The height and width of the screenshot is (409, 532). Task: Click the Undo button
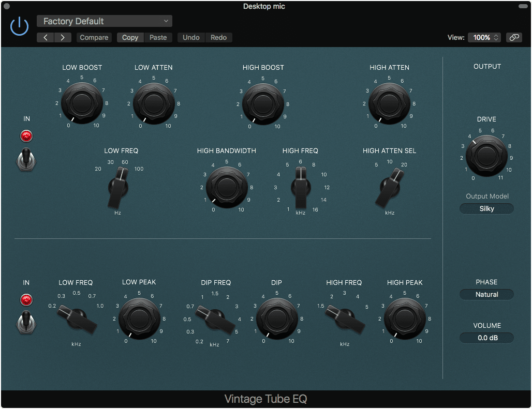[190, 37]
